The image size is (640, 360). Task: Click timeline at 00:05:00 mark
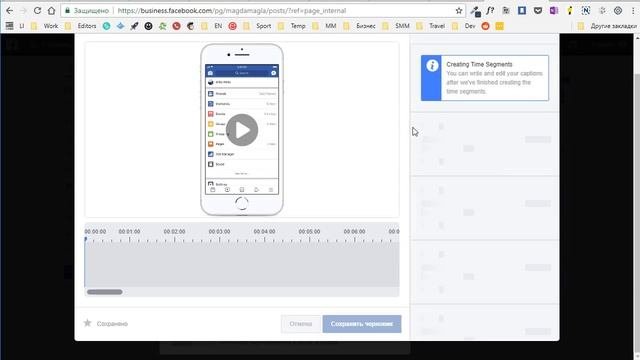pyautogui.click(x=309, y=231)
